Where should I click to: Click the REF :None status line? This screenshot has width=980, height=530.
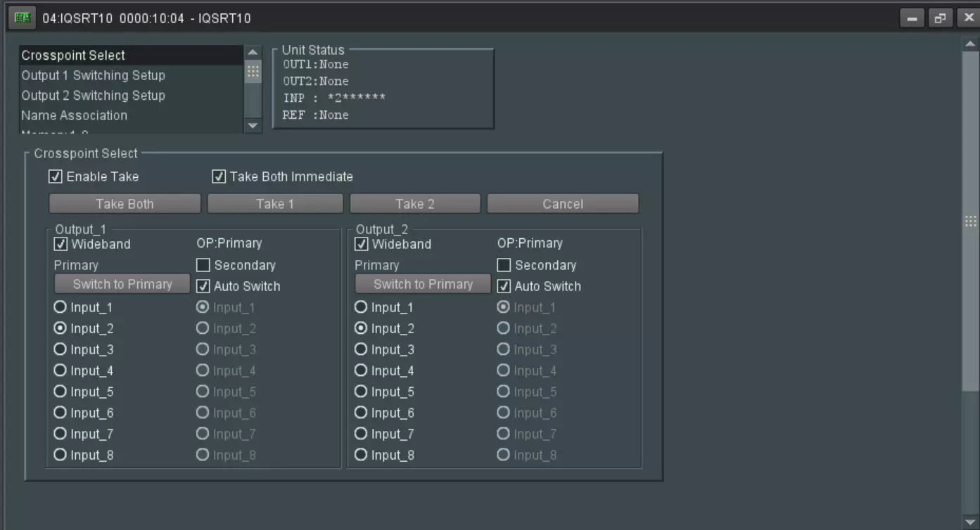316,115
